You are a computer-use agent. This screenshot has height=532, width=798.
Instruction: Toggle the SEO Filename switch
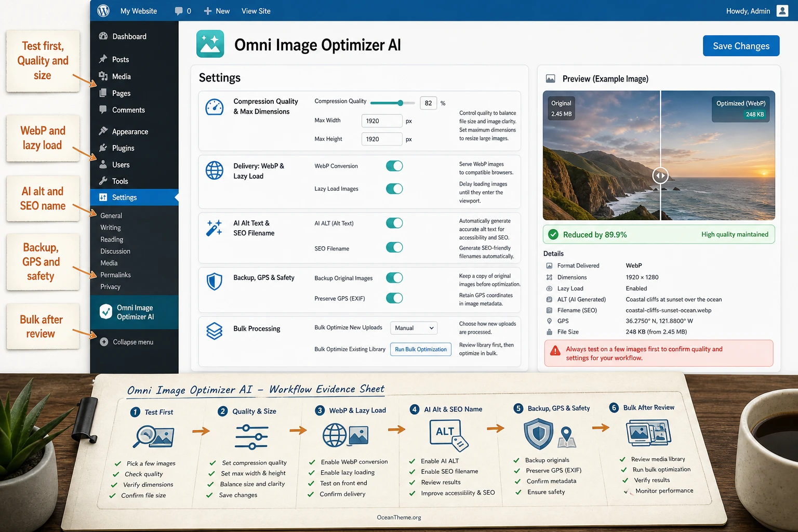tap(394, 247)
